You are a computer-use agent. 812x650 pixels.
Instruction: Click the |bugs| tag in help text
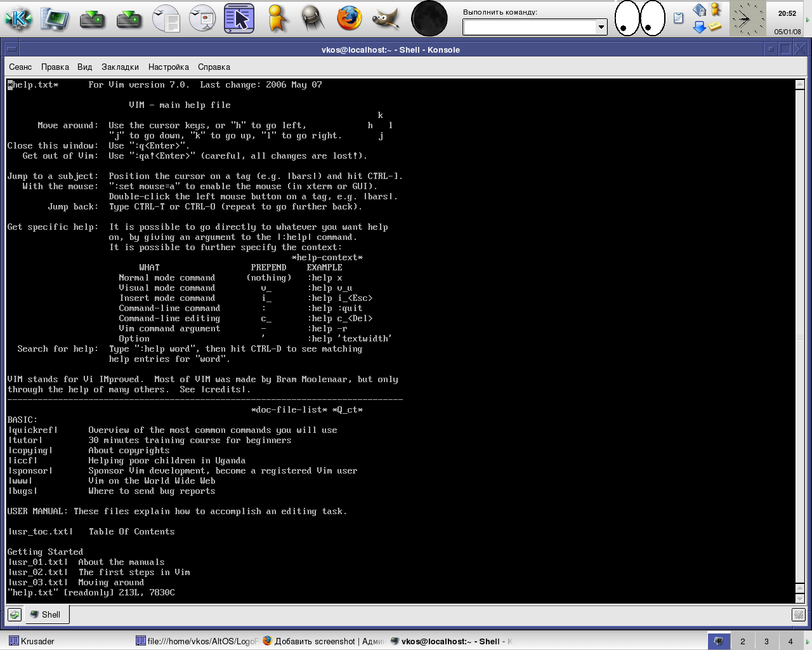click(23, 491)
